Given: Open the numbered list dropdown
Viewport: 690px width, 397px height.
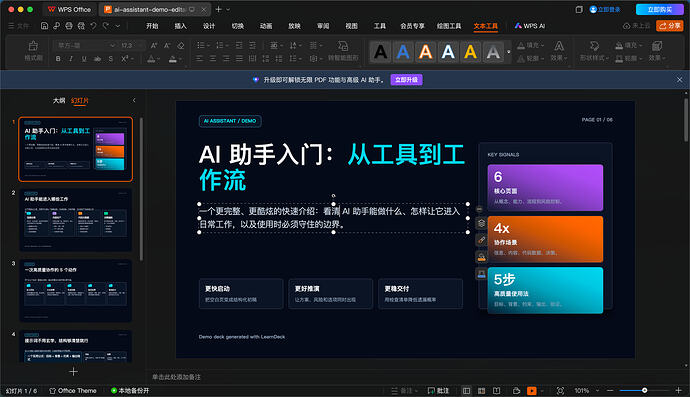Looking at the screenshot, I should 226,45.
